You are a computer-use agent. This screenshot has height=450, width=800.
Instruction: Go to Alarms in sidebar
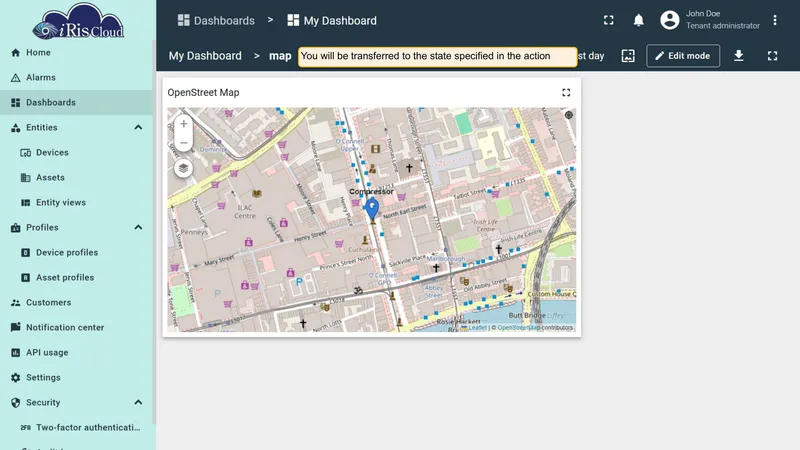point(77,78)
